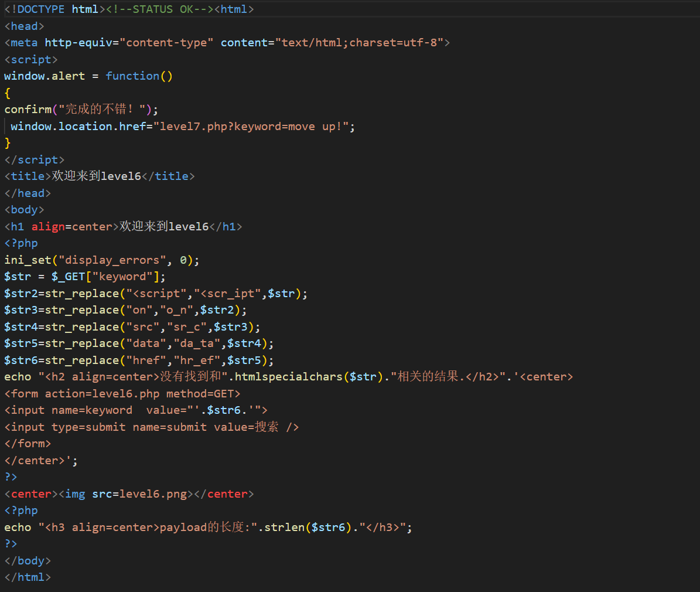Click the STATUS OK comment
This screenshot has width=700, height=592.
160,9
